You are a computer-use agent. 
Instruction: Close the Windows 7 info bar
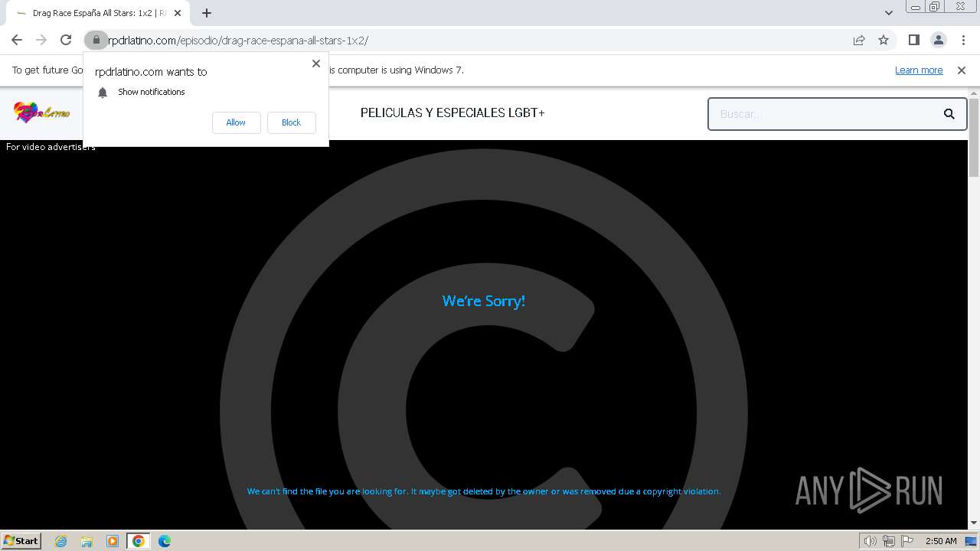tap(962, 70)
